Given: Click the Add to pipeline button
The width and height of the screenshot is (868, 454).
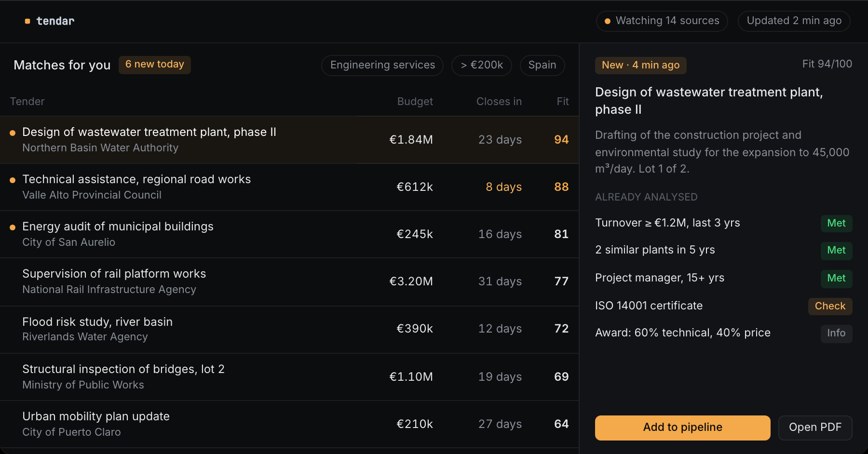Looking at the screenshot, I should pos(682,427).
